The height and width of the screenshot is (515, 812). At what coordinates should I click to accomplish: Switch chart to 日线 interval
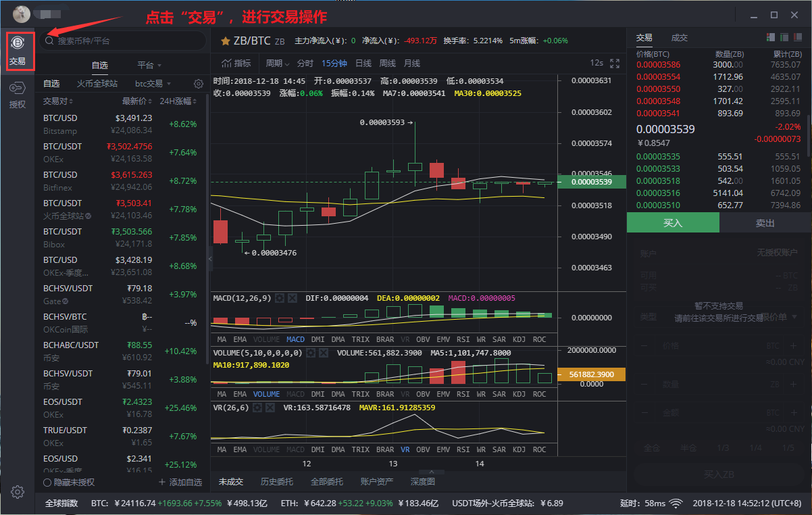(x=363, y=64)
